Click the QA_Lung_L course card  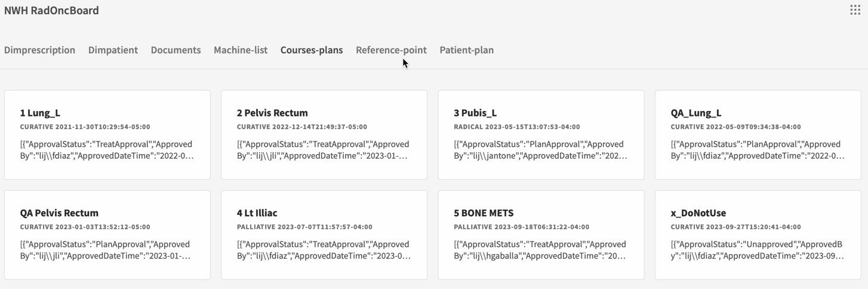click(758, 135)
